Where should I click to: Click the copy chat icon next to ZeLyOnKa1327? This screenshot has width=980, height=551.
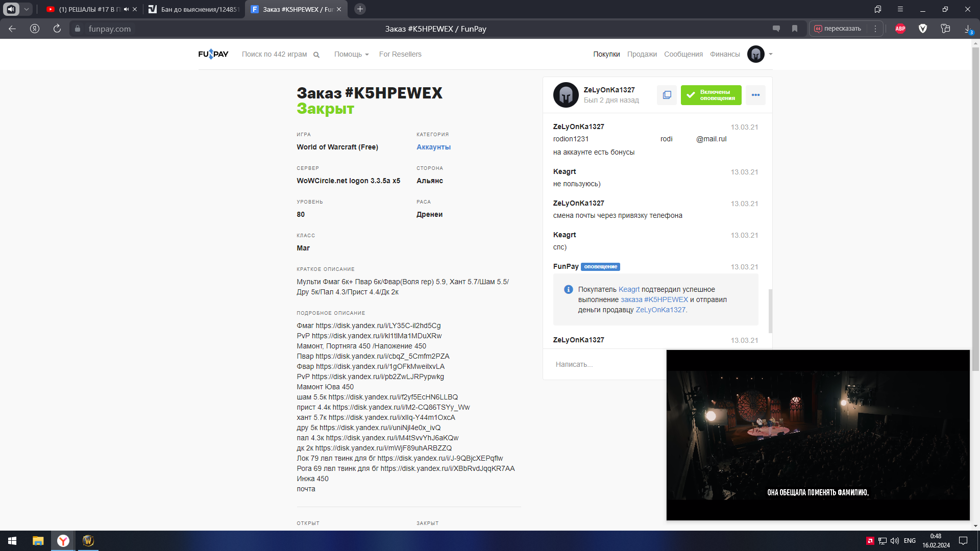click(667, 95)
